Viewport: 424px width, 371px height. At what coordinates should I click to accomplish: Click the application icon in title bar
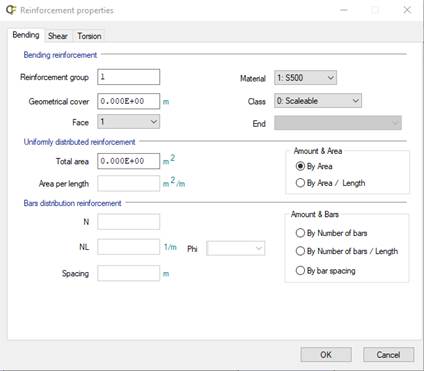(11, 10)
